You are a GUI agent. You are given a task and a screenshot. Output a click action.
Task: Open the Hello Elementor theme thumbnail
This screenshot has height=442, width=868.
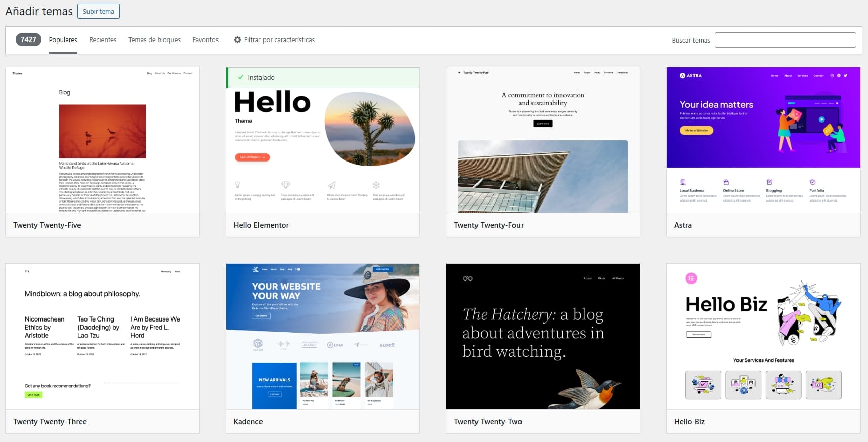(323, 140)
